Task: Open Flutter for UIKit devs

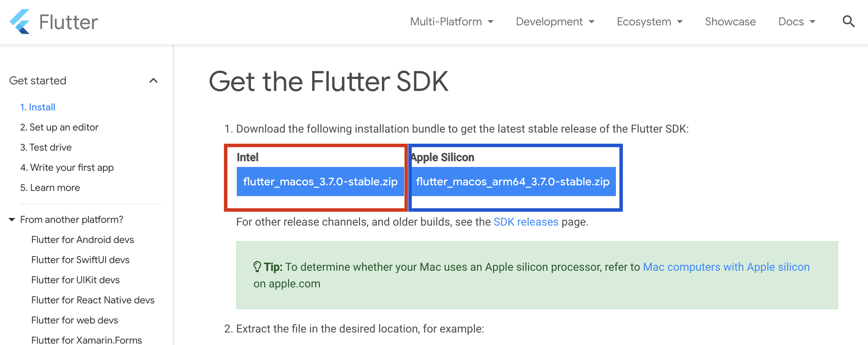Action: [75, 280]
